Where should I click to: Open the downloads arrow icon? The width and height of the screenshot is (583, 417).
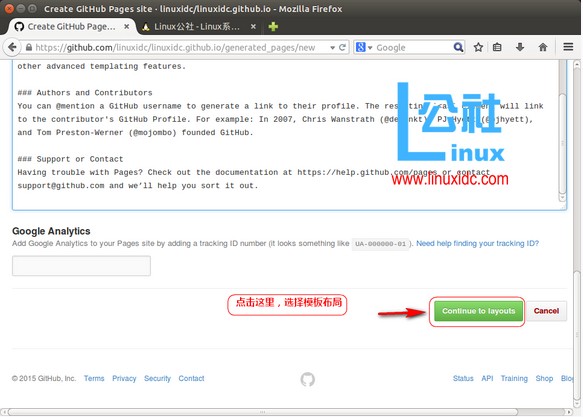(x=520, y=47)
